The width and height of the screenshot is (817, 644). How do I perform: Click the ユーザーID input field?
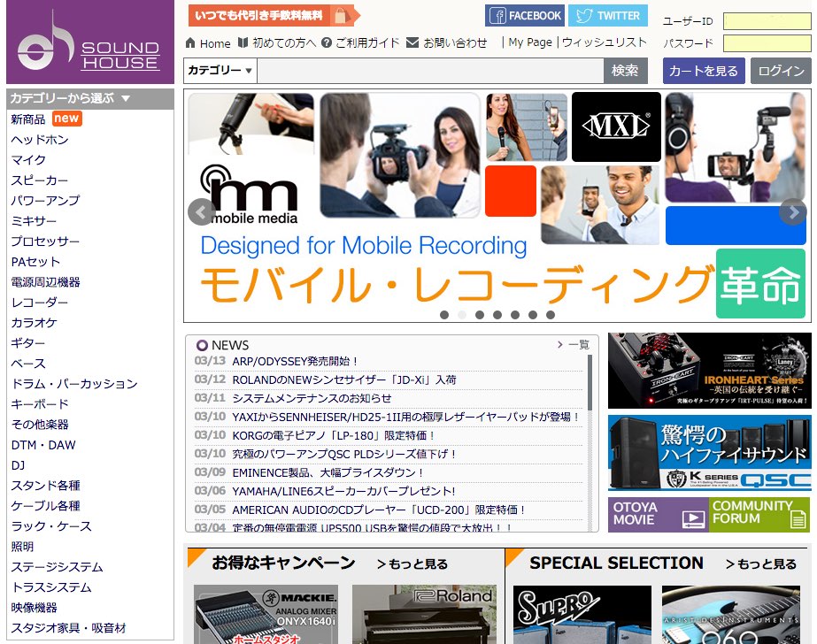click(767, 21)
